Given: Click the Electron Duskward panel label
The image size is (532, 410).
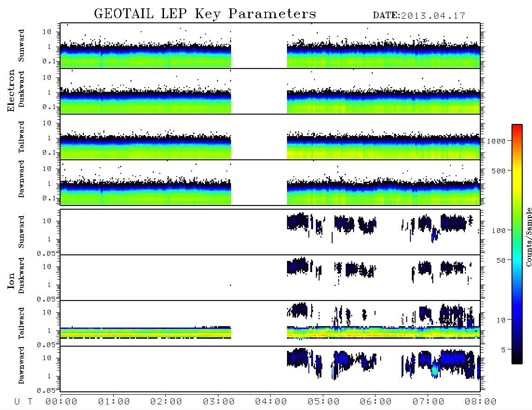Looking at the screenshot, I should coord(21,89).
